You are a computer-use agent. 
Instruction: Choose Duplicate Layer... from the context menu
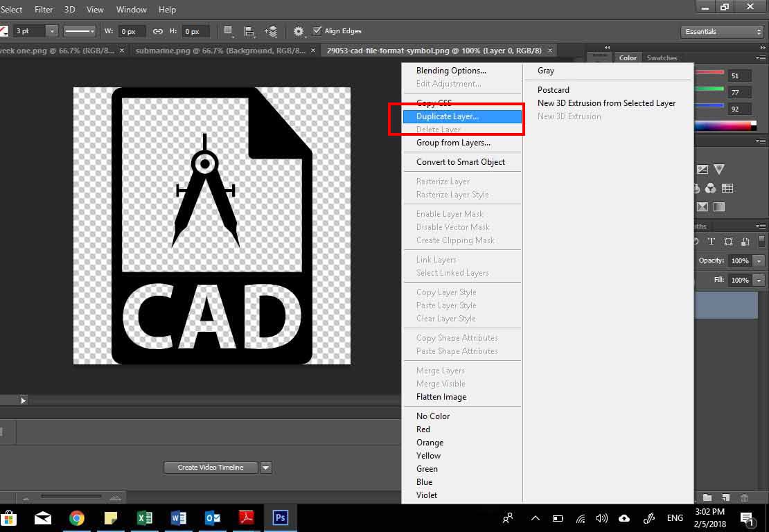462,116
